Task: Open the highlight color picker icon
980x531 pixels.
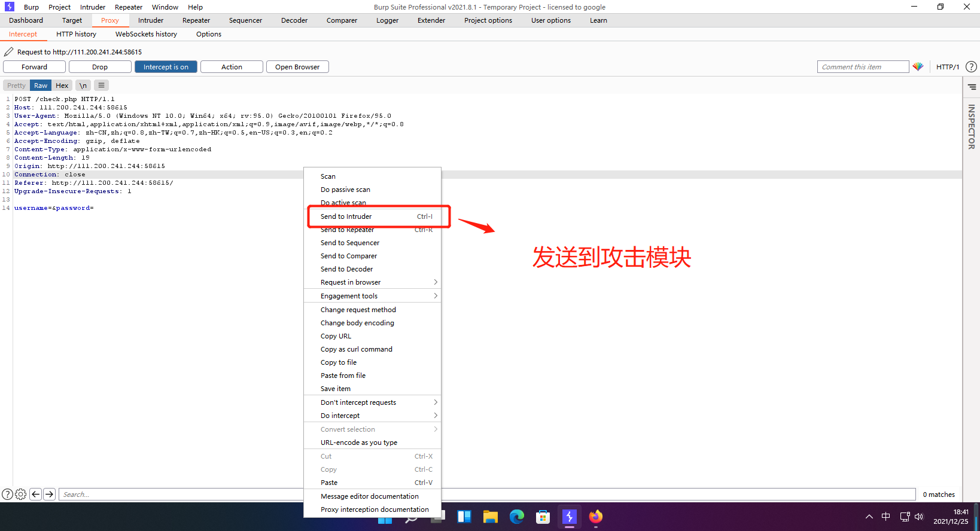Action: click(x=918, y=66)
